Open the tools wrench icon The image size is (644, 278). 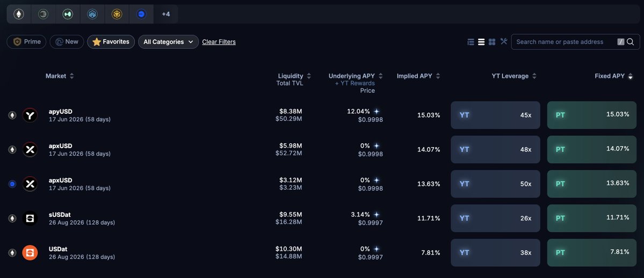pyautogui.click(x=504, y=41)
